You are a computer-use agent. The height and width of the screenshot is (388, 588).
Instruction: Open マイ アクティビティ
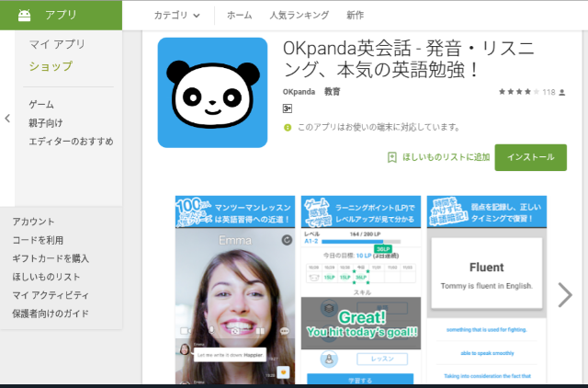pos(51,295)
